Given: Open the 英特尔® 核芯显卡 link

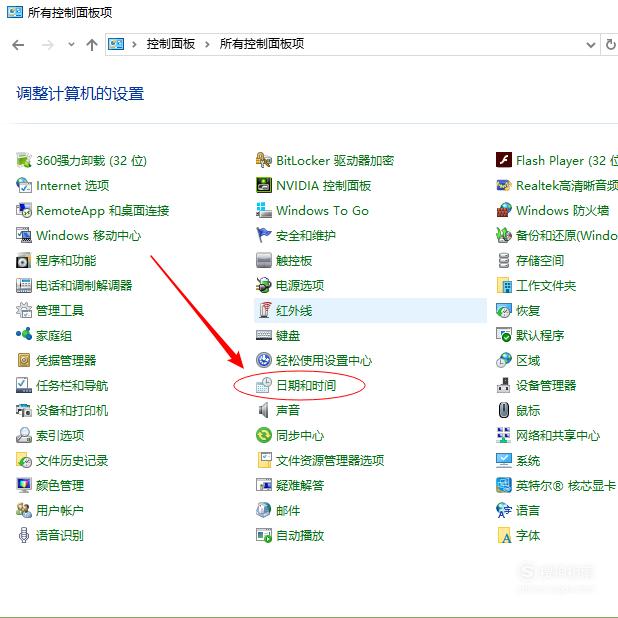Looking at the screenshot, I should 566,485.
